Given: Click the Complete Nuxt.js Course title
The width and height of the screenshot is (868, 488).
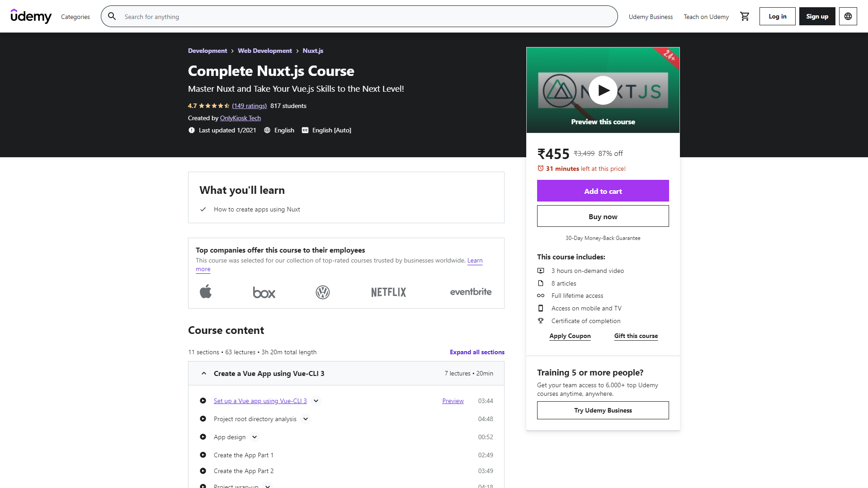Looking at the screenshot, I should tap(271, 71).
